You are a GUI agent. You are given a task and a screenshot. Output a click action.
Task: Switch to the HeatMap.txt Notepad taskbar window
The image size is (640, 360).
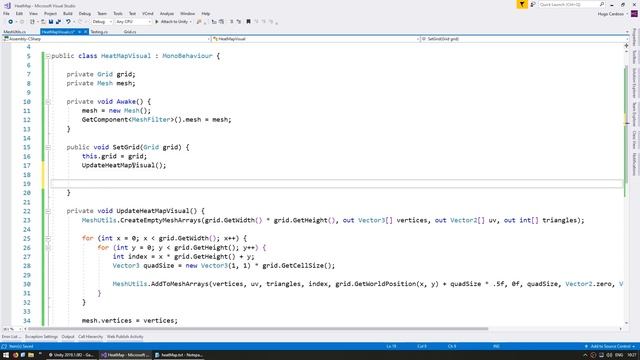pos(179,355)
